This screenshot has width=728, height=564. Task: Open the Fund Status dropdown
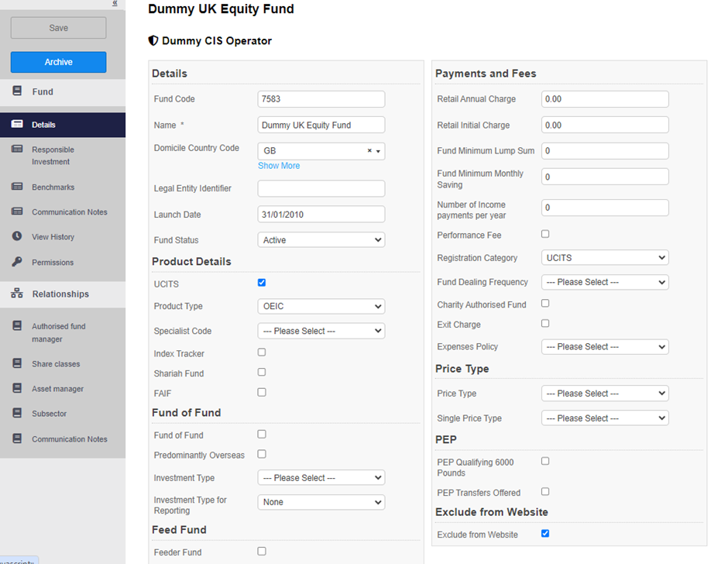tap(321, 240)
